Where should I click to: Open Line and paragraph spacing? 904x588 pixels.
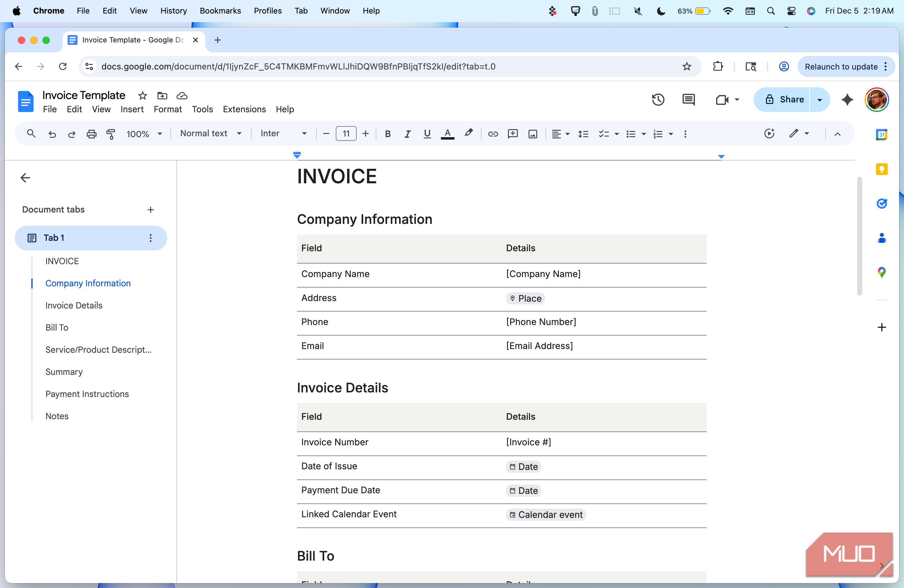[583, 134]
